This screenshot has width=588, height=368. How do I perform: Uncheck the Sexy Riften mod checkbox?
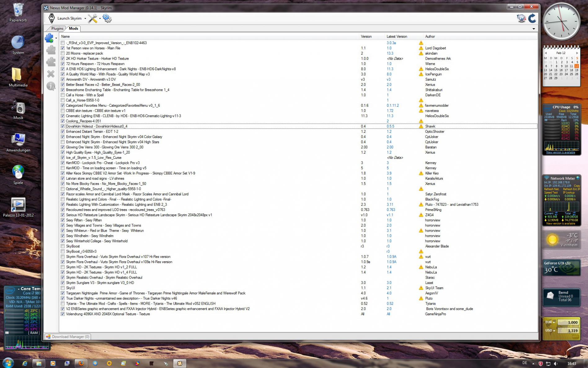pos(63,220)
